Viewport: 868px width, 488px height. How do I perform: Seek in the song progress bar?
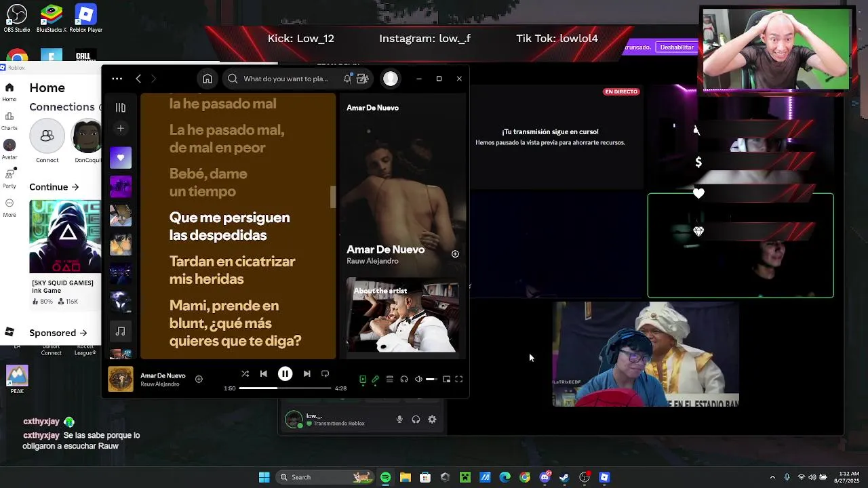click(x=285, y=388)
